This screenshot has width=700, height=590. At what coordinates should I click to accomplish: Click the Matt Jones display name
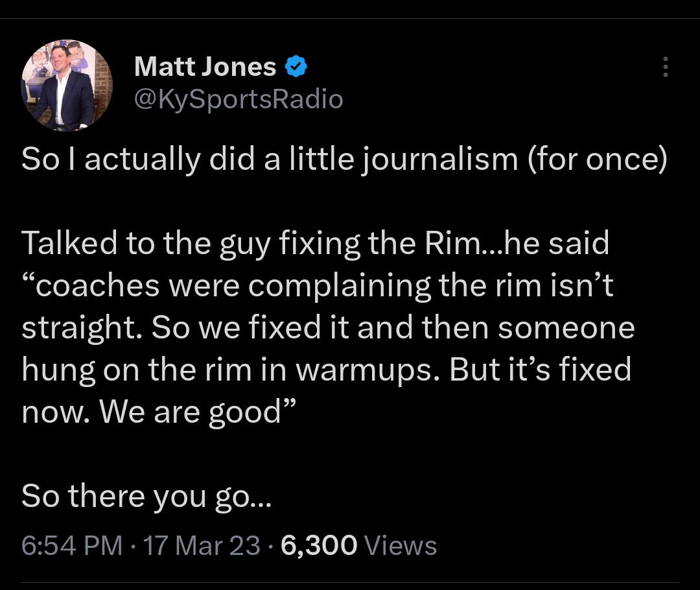pos(205,65)
